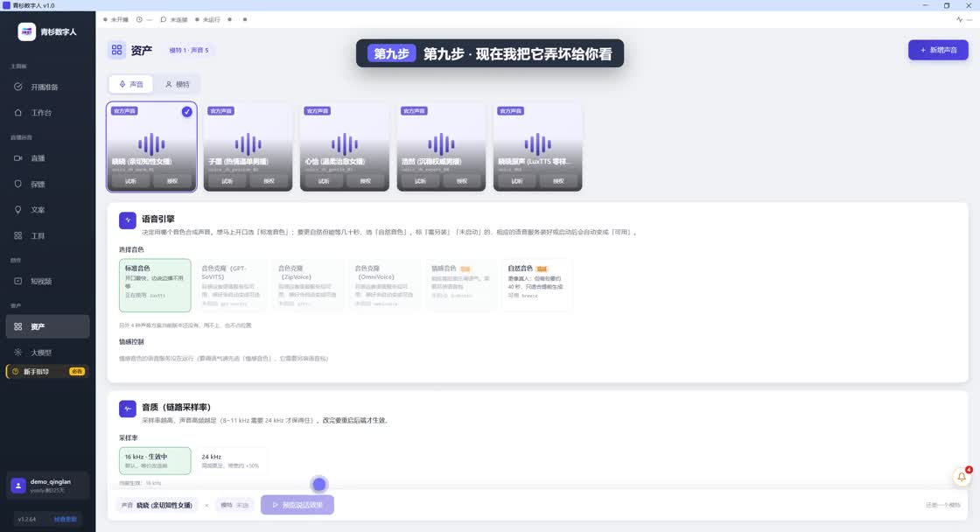Click the demo_qinglan user avatar

click(18, 485)
